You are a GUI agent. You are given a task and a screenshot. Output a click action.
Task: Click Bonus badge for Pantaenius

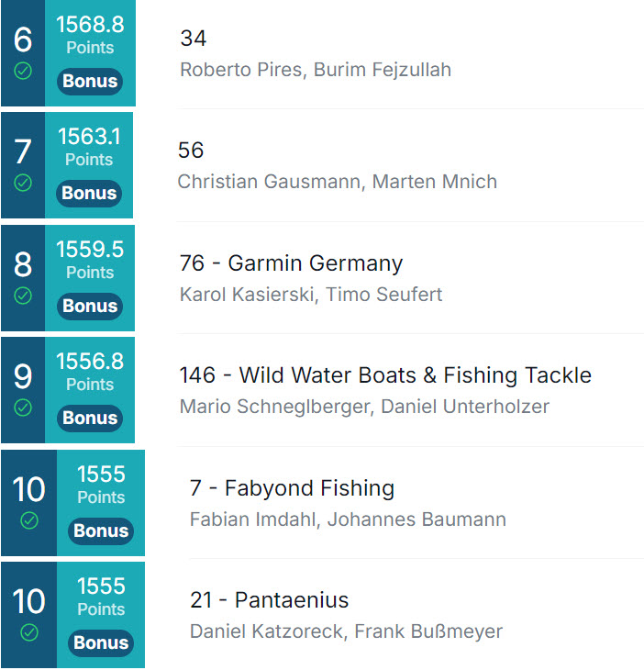(x=101, y=642)
